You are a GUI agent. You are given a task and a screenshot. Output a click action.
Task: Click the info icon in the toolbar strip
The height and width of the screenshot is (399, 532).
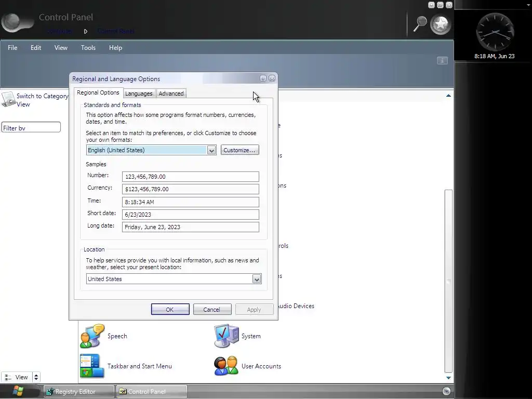pyautogui.click(x=442, y=61)
